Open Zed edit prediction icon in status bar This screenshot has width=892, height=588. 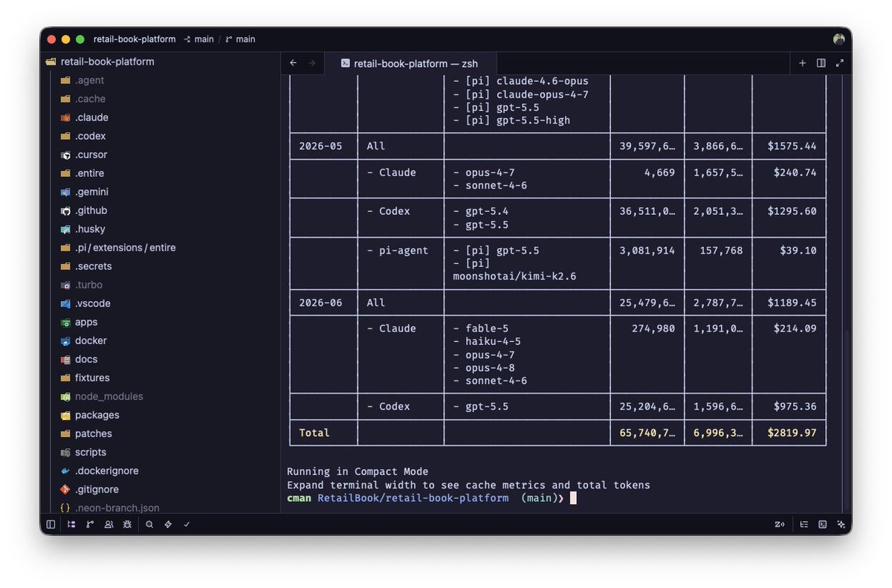pyautogui.click(x=780, y=524)
